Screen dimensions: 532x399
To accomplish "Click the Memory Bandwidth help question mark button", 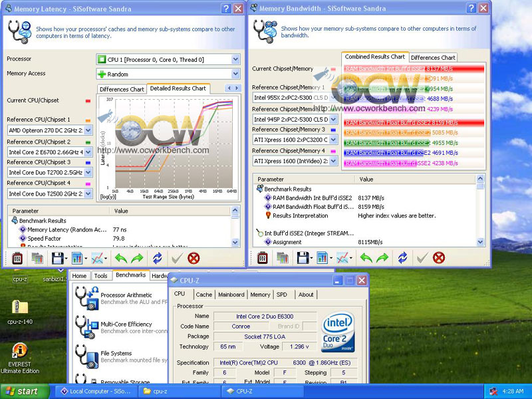I will pyautogui.click(x=471, y=8).
